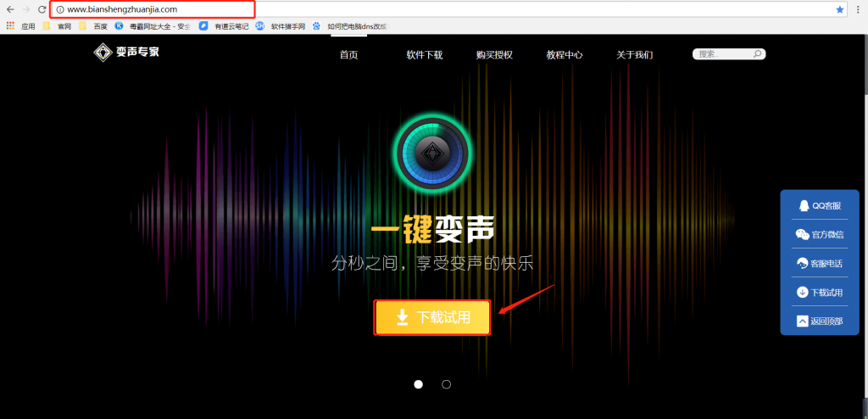Click 返回顶部 in the side panel

820,321
